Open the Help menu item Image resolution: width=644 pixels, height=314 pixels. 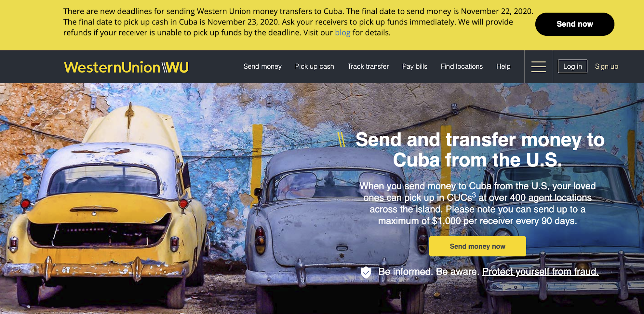point(503,66)
